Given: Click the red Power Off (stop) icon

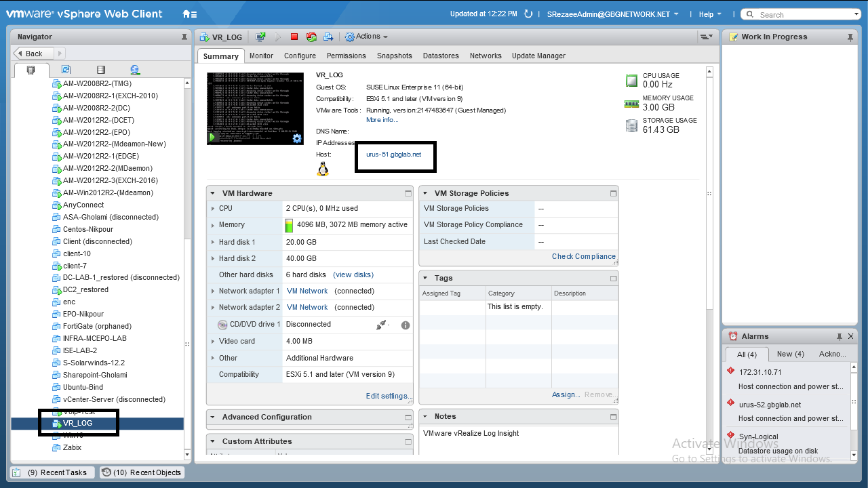Looking at the screenshot, I should tap(294, 37).
